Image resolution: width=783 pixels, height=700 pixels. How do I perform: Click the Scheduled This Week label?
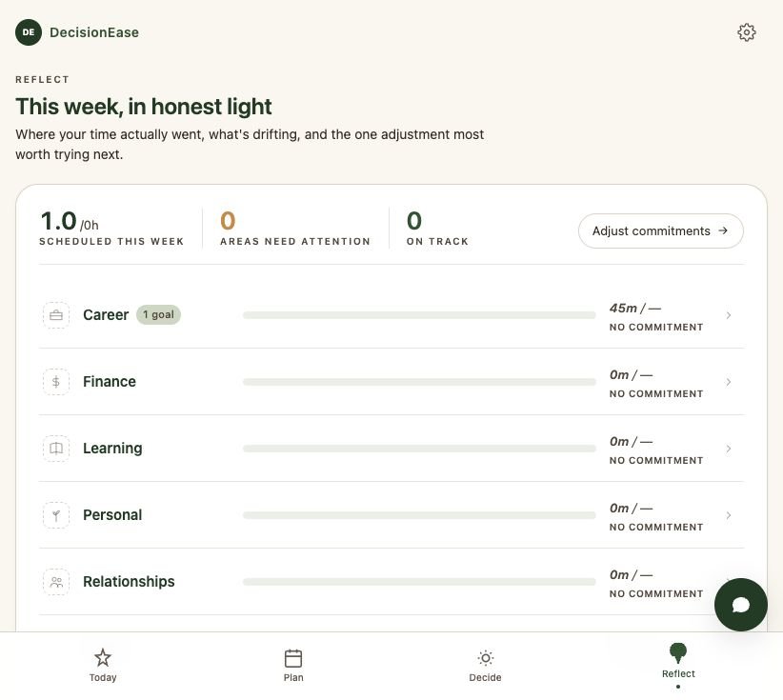tap(111, 241)
